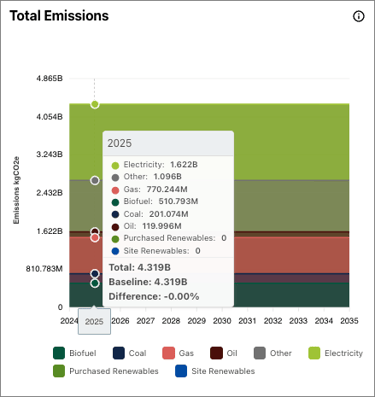
Task: Open the info icon beside Total Emissions
Action: pos(358,16)
